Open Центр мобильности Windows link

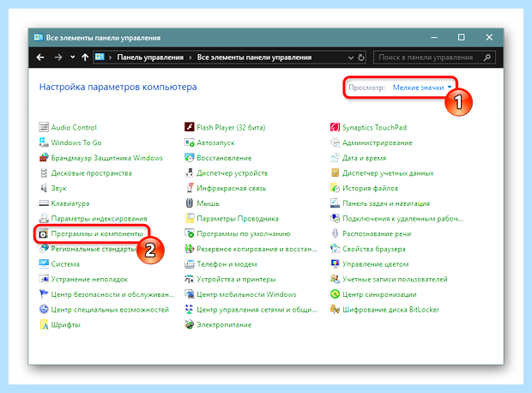[x=246, y=294]
